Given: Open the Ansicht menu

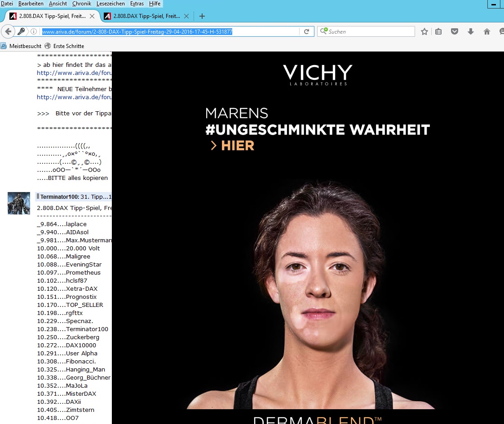Looking at the screenshot, I should point(58,4).
